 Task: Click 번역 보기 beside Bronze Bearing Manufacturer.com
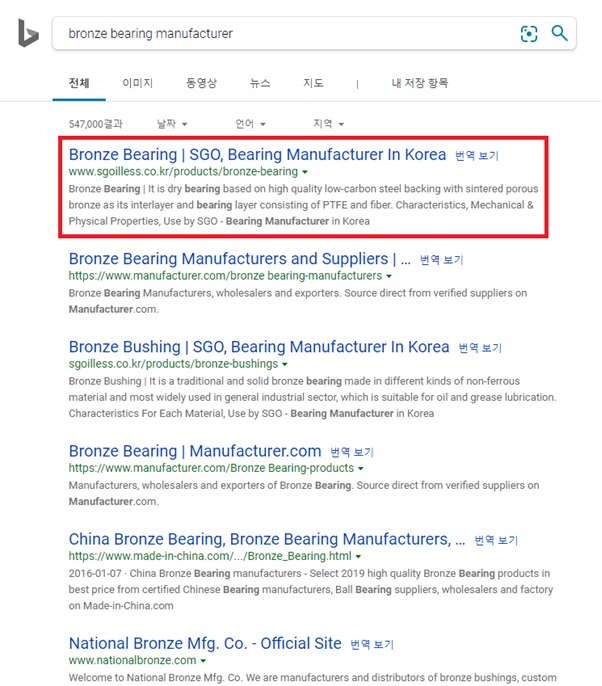[x=352, y=452]
